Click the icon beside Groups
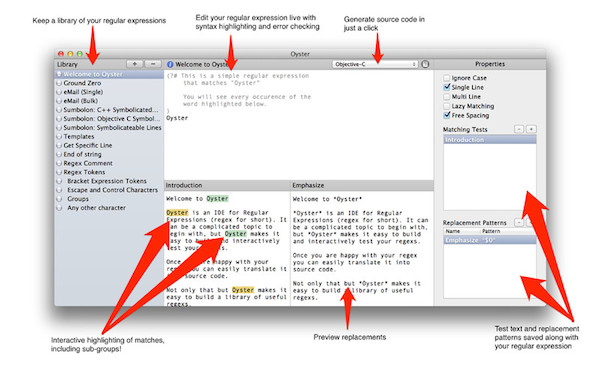 (x=59, y=199)
